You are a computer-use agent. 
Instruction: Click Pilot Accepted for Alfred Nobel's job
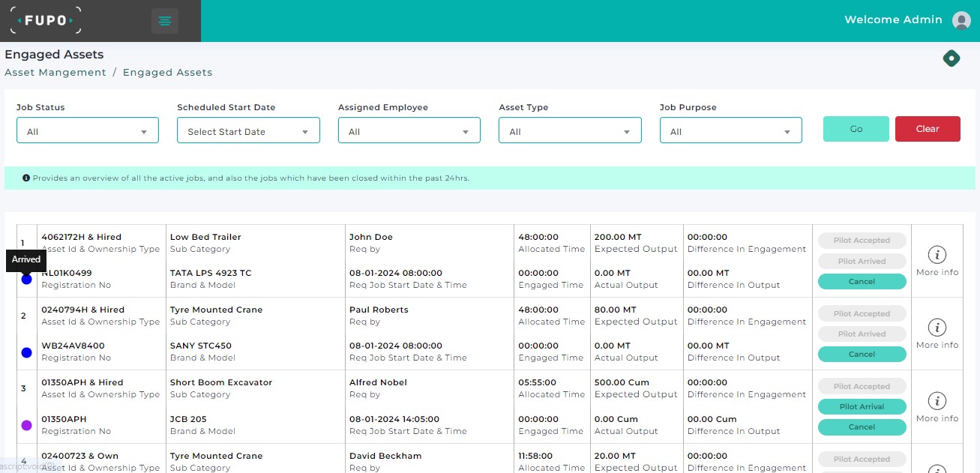pyautogui.click(x=862, y=387)
